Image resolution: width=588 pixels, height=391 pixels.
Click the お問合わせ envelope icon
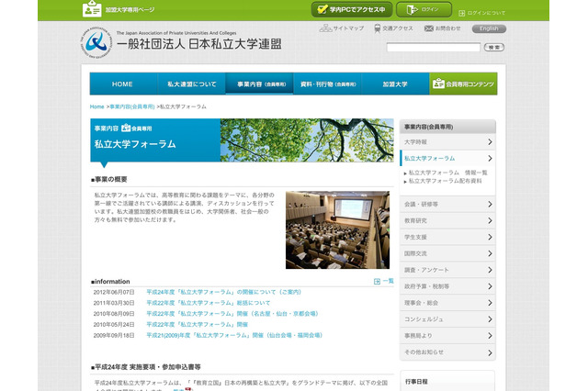point(427,28)
